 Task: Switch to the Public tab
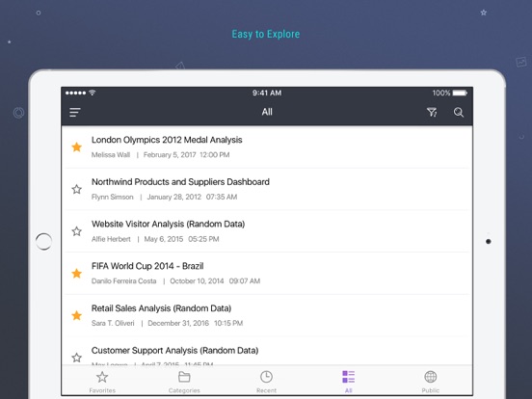[431, 382]
